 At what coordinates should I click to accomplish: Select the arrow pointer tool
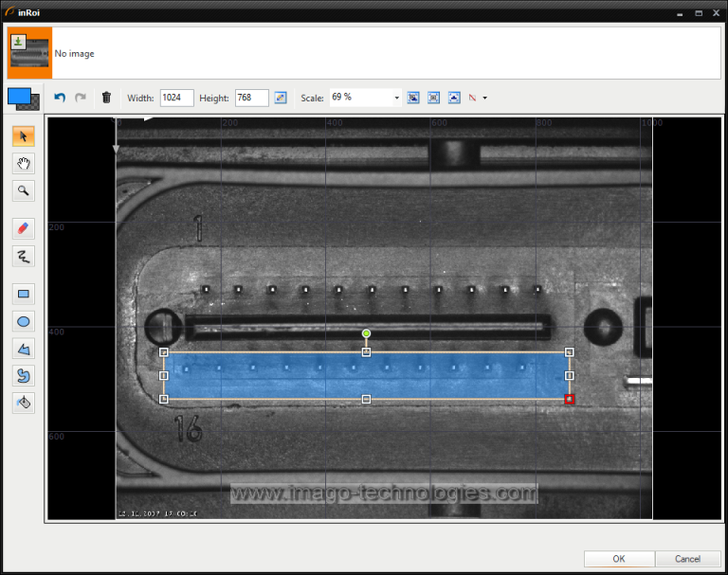pyautogui.click(x=24, y=136)
